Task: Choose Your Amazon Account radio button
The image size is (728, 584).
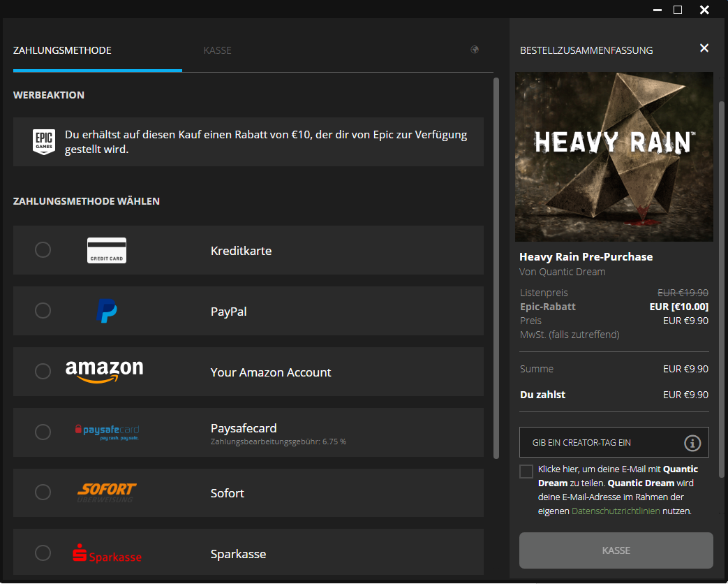Action: pos(43,371)
